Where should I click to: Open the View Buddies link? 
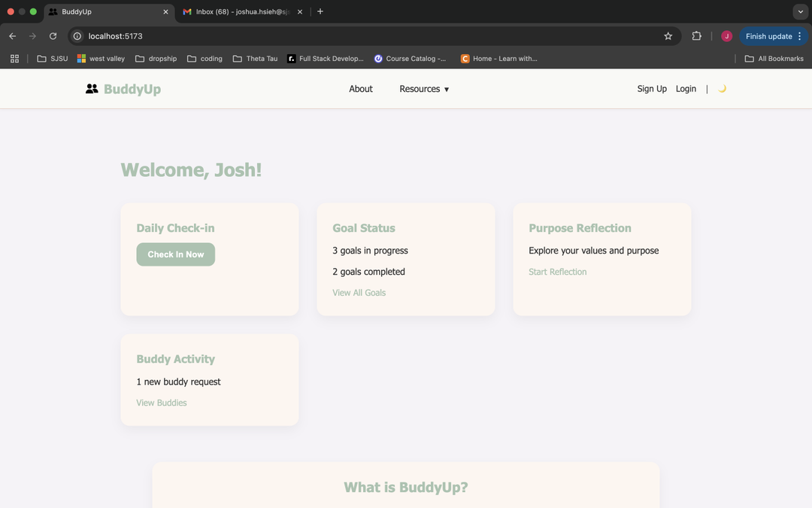(162, 403)
